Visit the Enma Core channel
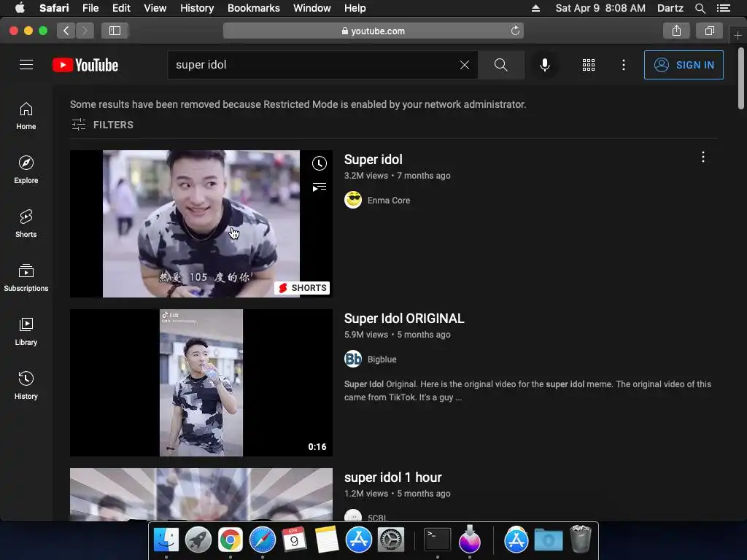 click(389, 201)
